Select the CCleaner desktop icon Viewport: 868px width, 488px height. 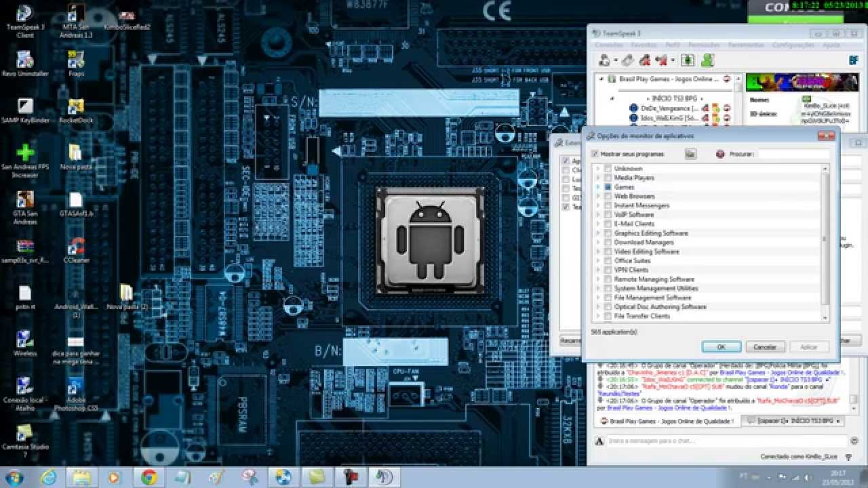(76, 251)
